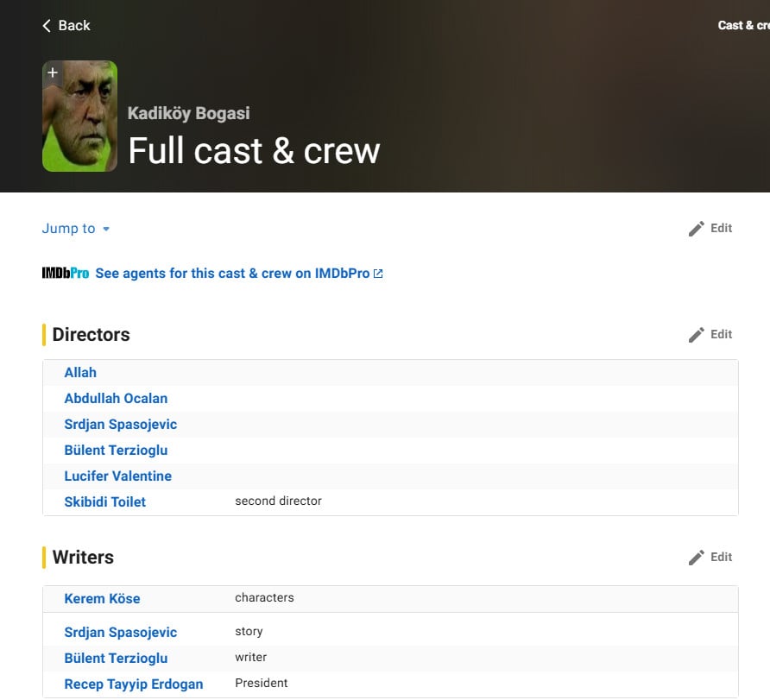Click the 'writer' credit text

tap(251, 658)
